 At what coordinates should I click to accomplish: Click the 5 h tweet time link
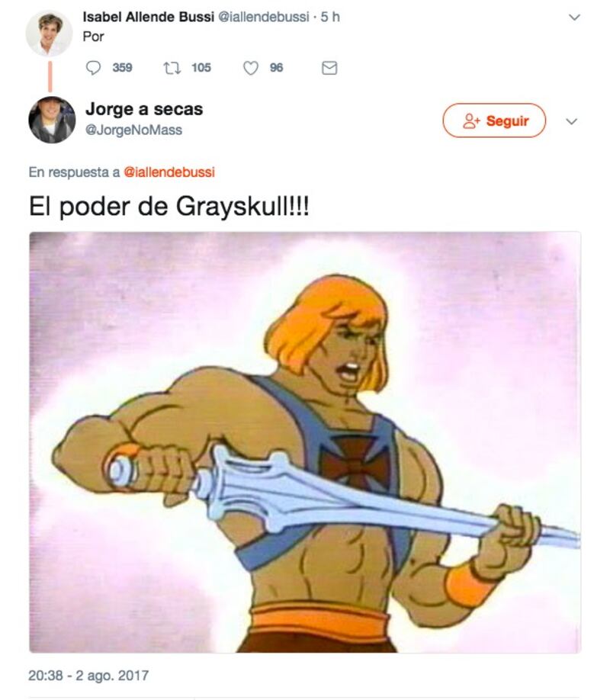[x=330, y=17]
